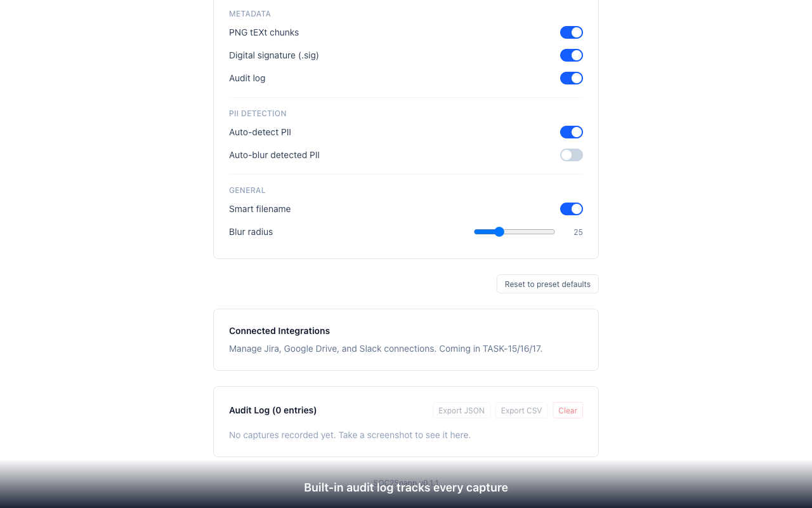Image resolution: width=812 pixels, height=508 pixels.
Task: Clear the audit log entries
Action: (x=568, y=410)
